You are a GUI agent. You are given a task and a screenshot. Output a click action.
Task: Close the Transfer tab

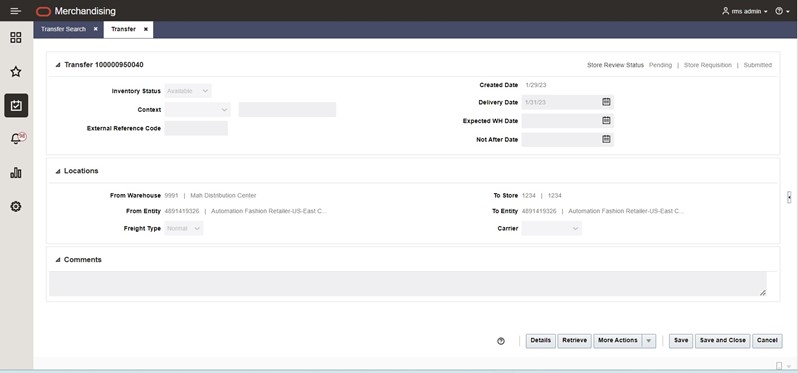pos(146,29)
